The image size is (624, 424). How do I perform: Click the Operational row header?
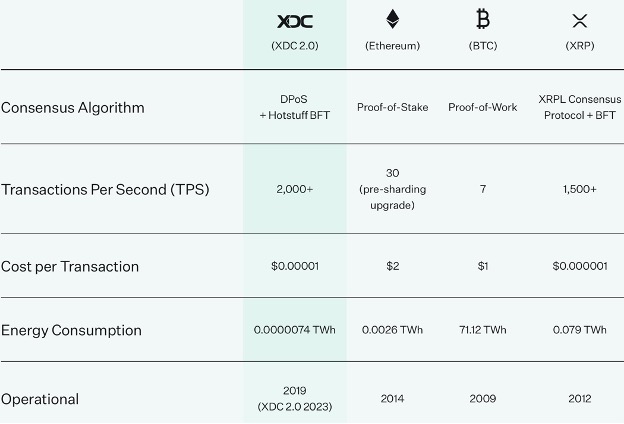point(40,399)
